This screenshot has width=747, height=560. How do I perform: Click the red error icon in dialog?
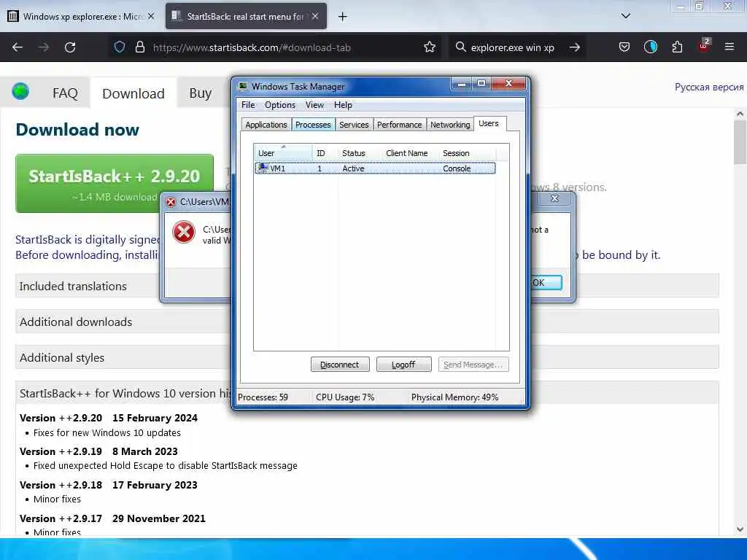[183, 233]
